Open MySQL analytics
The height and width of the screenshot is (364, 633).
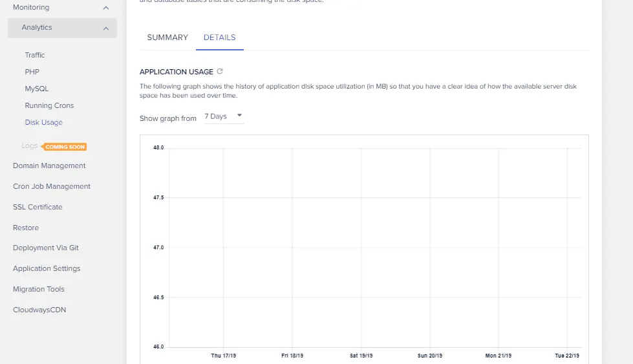click(x=37, y=89)
